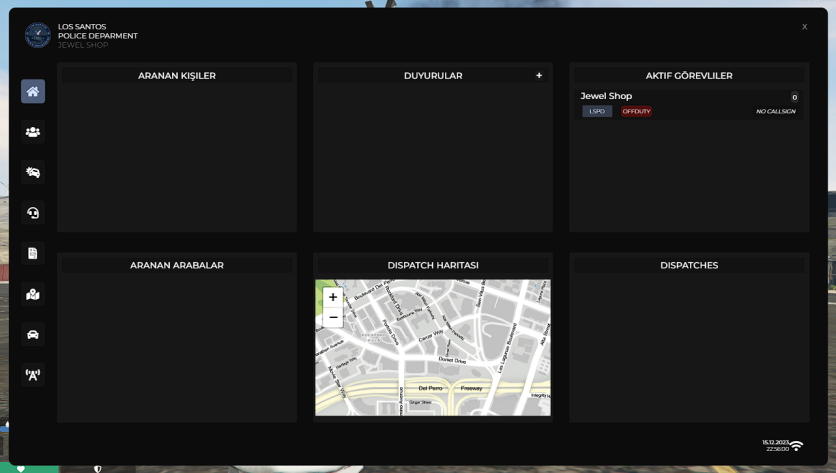This screenshot has width=836, height=473.
Task: Open the people profiles sidebar icon
Action: point(33,132)
